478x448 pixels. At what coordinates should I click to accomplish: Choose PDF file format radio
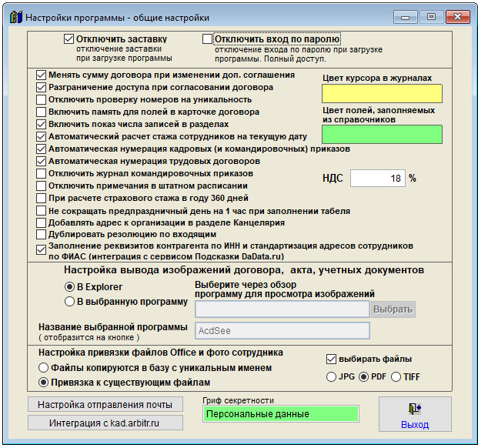(x=363, y=377)
